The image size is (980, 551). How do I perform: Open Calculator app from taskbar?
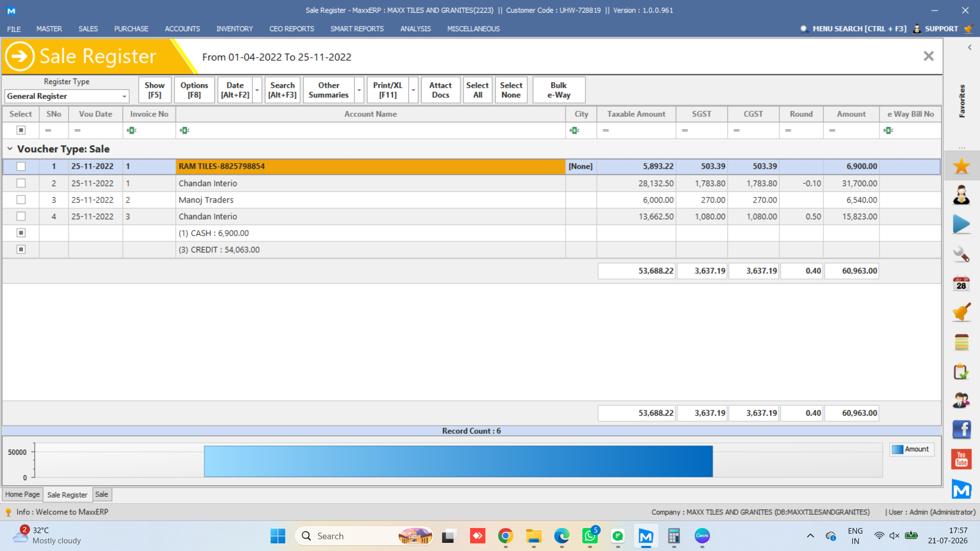(674, 536)
